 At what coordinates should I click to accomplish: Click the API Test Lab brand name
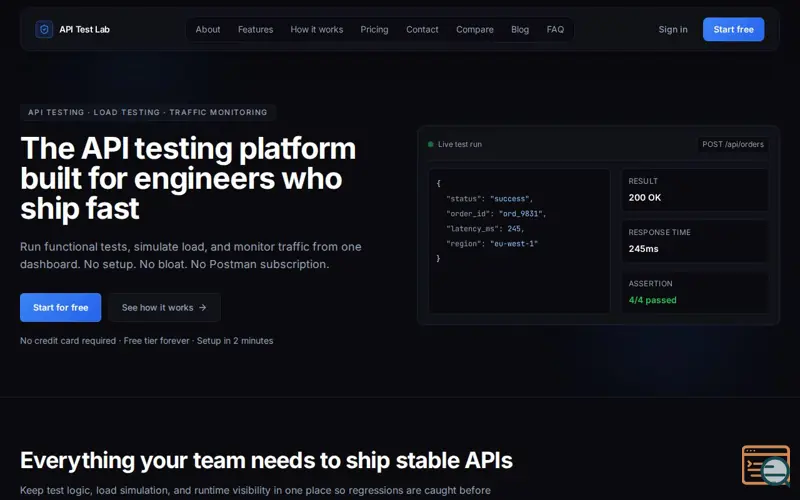point(84,30)
